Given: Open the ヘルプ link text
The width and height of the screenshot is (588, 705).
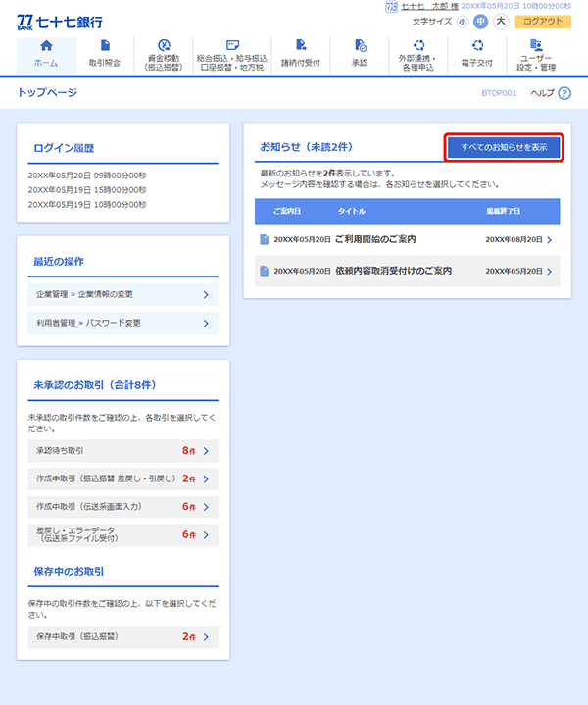Looking at the screenshot, I should pyautogui.click(x=542, y=93).
